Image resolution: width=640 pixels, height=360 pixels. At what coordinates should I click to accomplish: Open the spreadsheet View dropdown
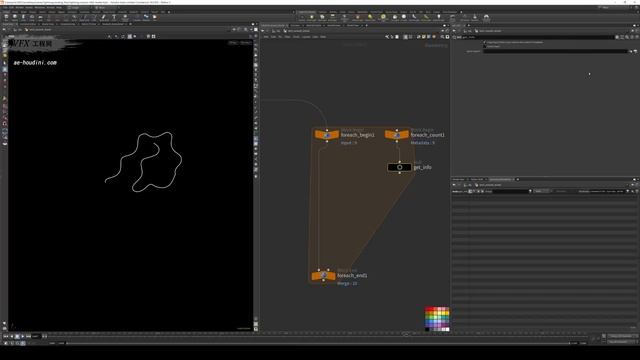click(x=542, y=191)
